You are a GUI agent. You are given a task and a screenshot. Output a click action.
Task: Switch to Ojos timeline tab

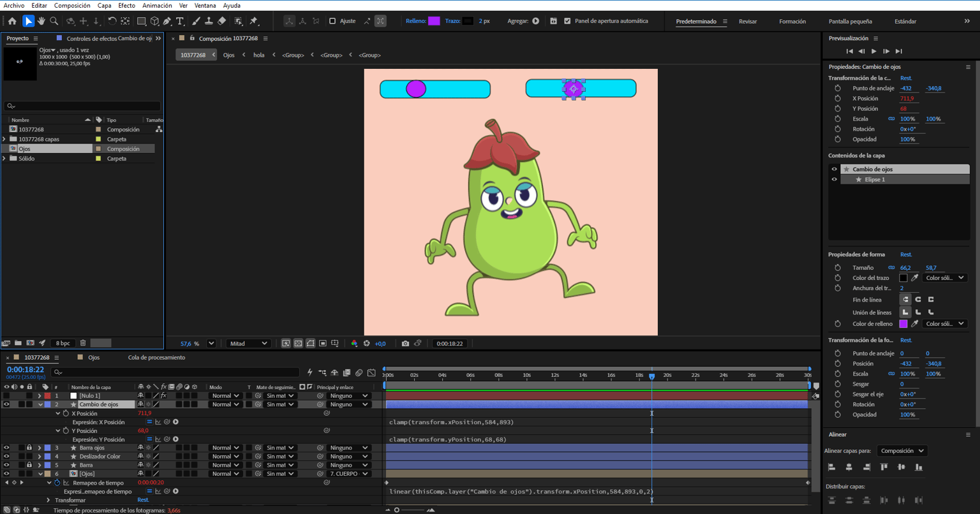(x=94, y=357)
